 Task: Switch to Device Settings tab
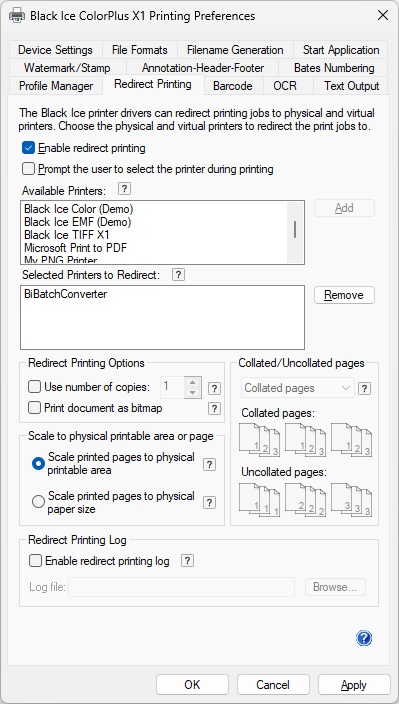coord(56,50)
